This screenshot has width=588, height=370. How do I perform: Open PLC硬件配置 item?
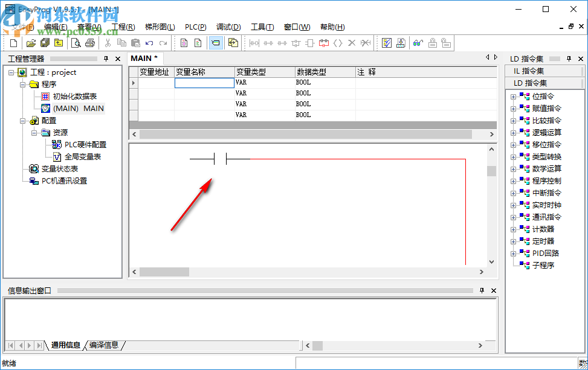tap(85, 144)
